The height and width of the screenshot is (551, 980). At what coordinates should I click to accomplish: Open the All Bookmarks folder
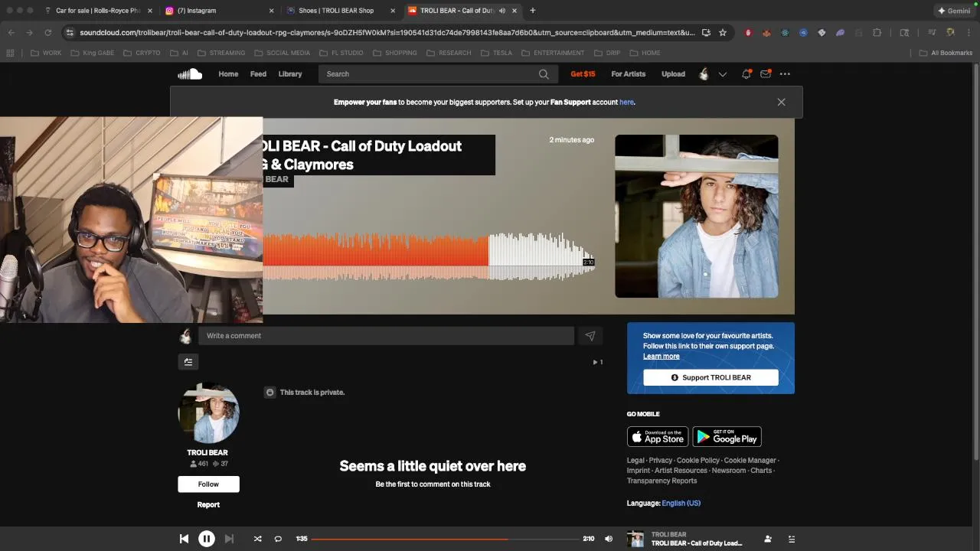[x=946, y=53]
